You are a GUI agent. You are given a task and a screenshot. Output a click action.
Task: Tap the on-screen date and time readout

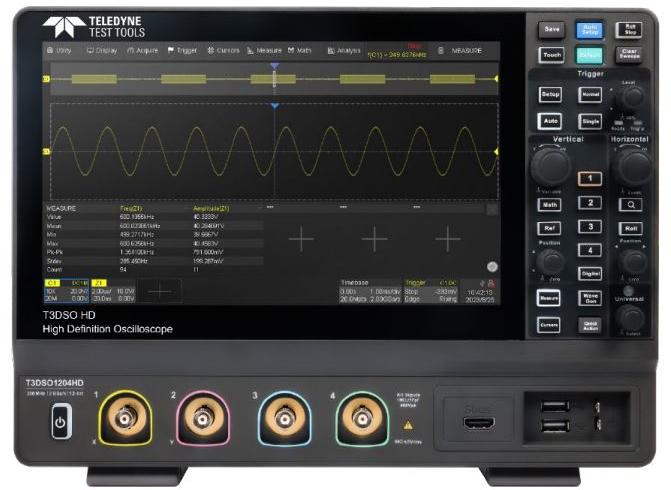pyautogui.click(x=480, y=296)
